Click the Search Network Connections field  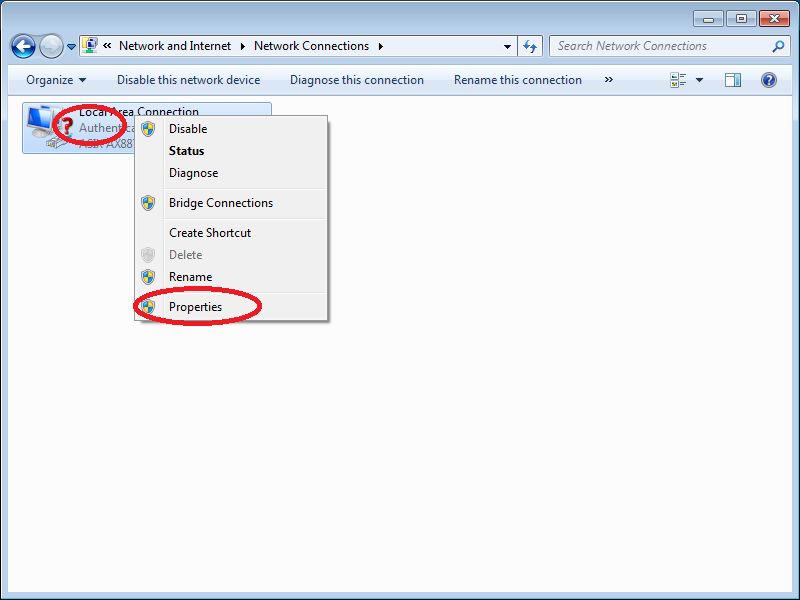(663, 46)
